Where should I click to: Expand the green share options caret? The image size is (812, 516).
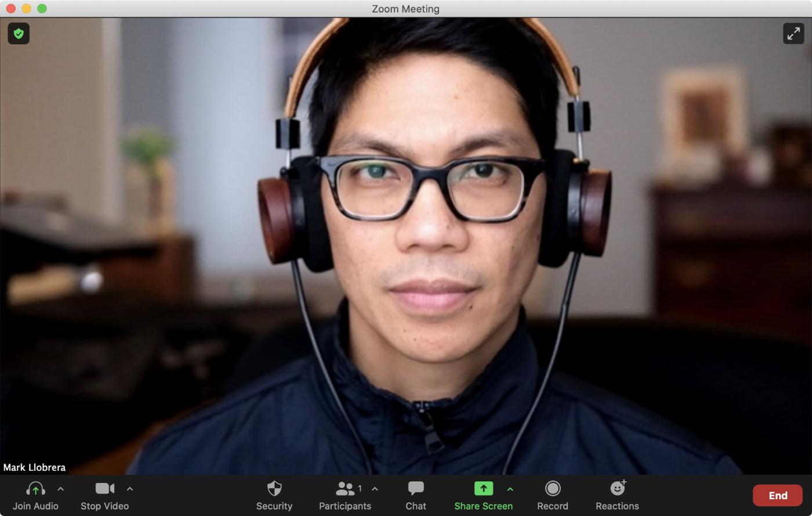(x=510, y=489)
